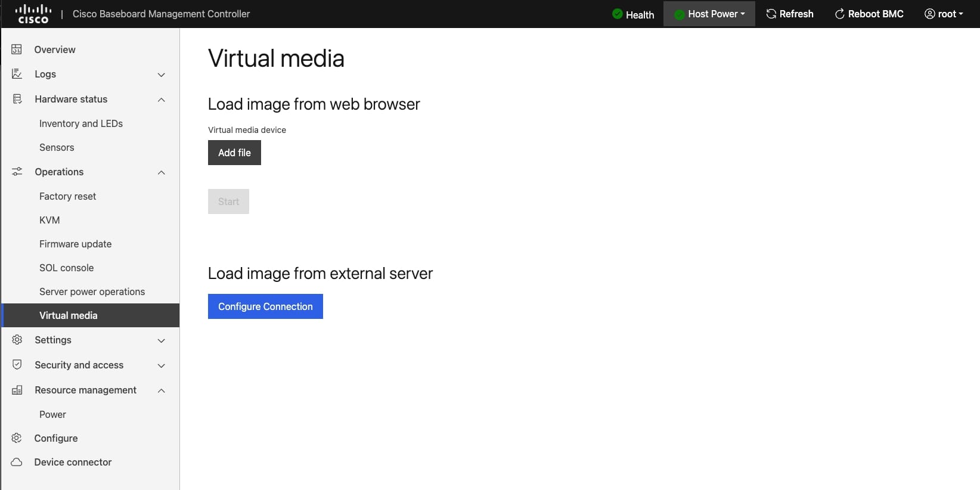Click the Resource management icon
This screenshot has width=980, height=490.
17,390
